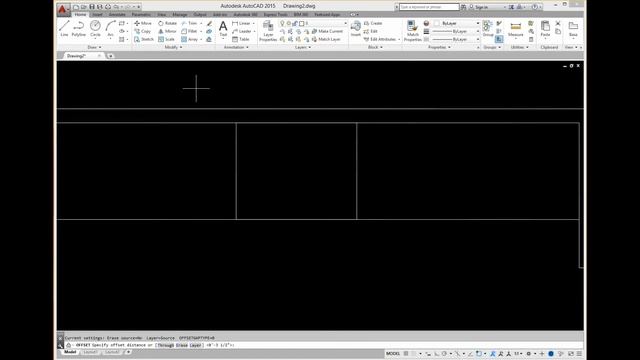This screenshot has height=360, width=640.
Task: Click the Fillet command
Action: click(x=189, y=31)
